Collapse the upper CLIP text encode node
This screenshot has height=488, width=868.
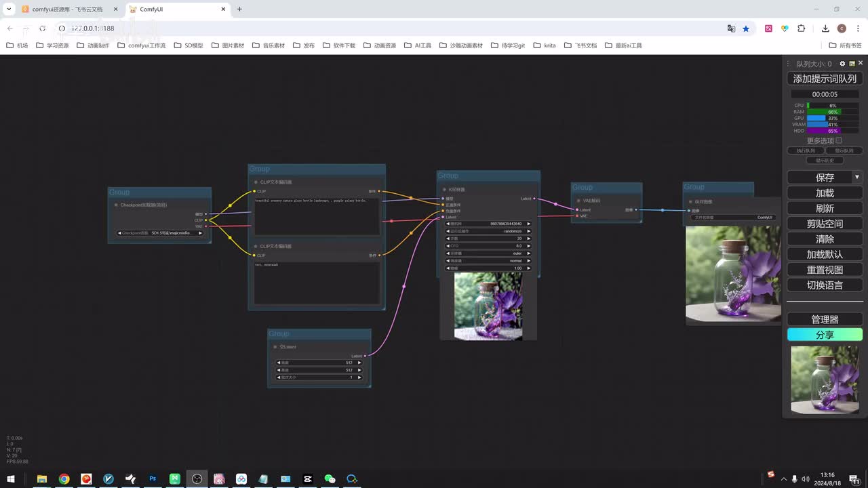point(256,182)
